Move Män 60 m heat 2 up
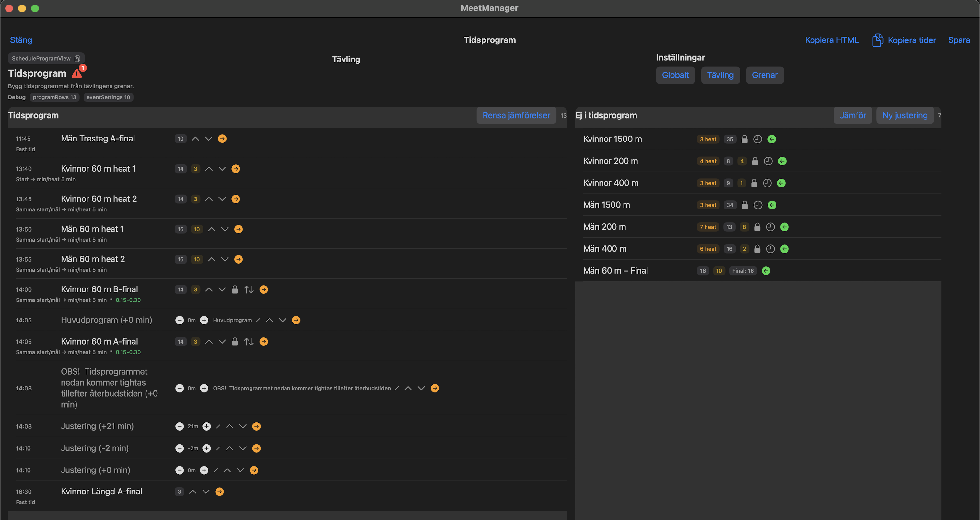This screenshot has width=980, height=520. point(212,259)
